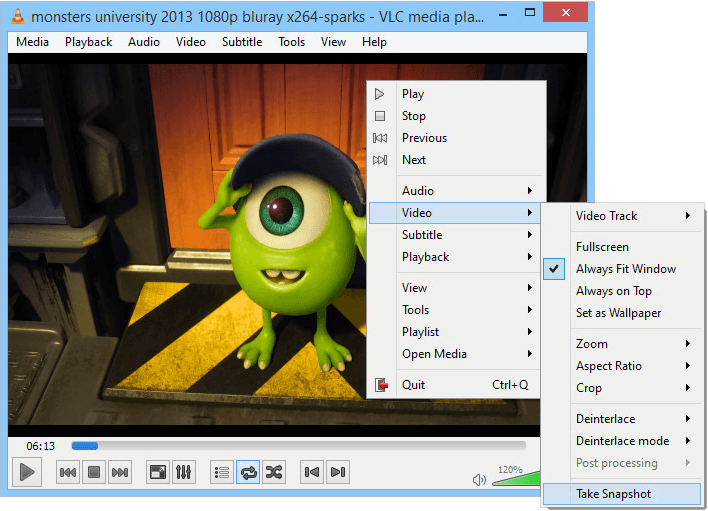
Task: Choose Quit in the context menu
Action: [454, 385]
